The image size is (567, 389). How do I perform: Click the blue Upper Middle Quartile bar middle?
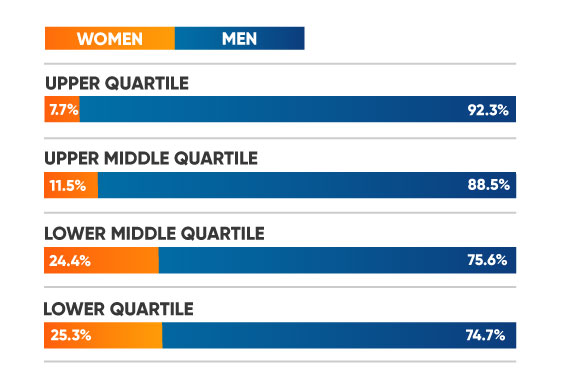[x=307, y=185]
